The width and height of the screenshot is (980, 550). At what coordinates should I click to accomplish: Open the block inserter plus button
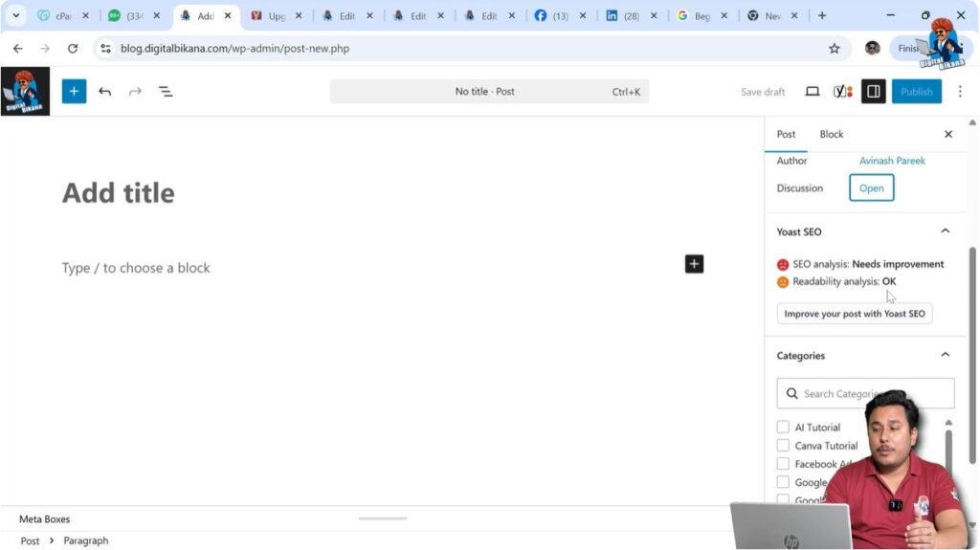point(74,91)
